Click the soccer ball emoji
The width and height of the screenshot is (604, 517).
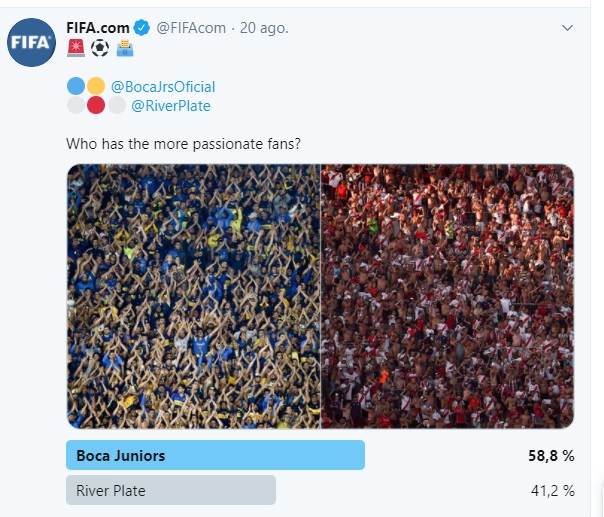[x=100, y=47]
